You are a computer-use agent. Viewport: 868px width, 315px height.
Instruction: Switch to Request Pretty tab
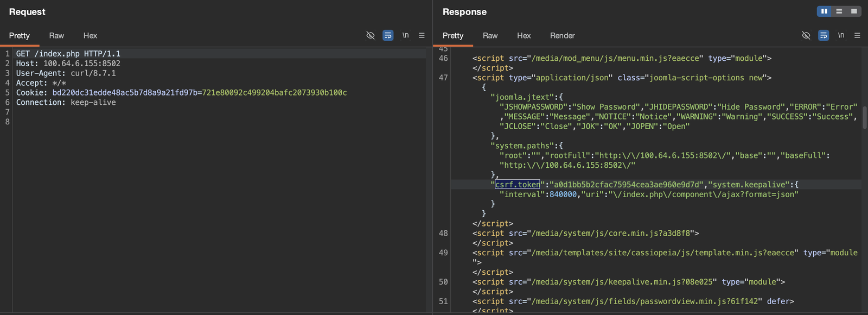pos(20,35)
